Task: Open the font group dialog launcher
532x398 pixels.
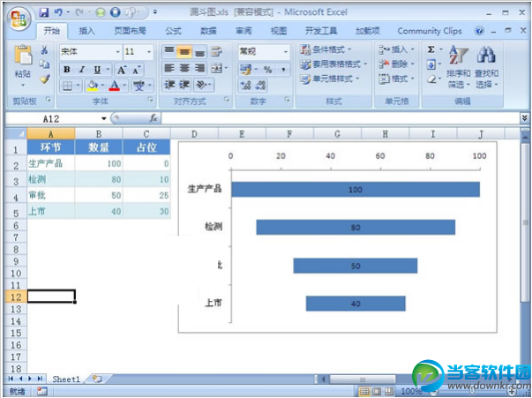Action: coord(150,100)
